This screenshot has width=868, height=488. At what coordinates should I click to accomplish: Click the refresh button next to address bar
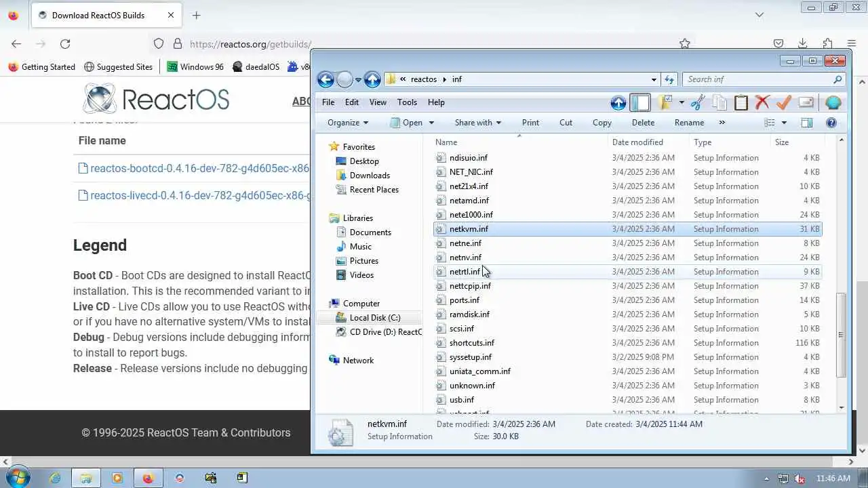tap(669, 79)
